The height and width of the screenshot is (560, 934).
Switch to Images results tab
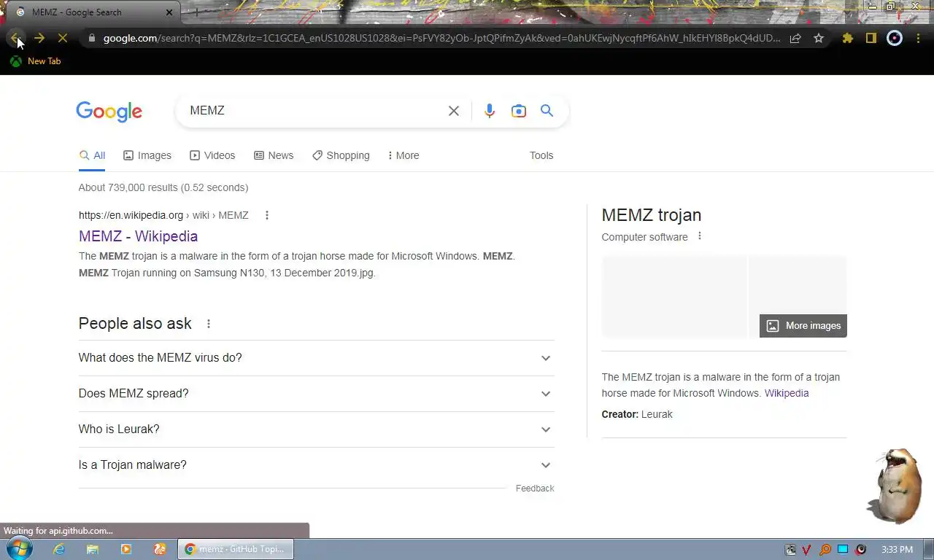pos(147,155)
